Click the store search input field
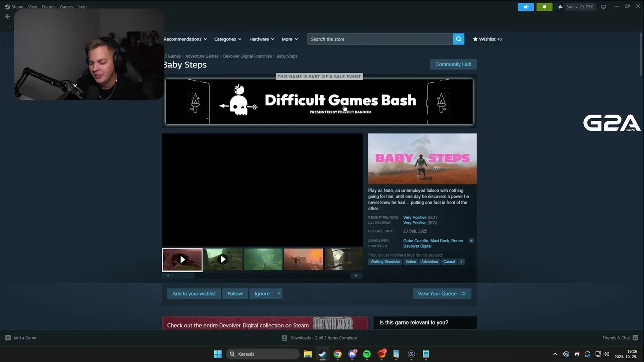This screenshot has height=362, width=644. coord(380,39)
